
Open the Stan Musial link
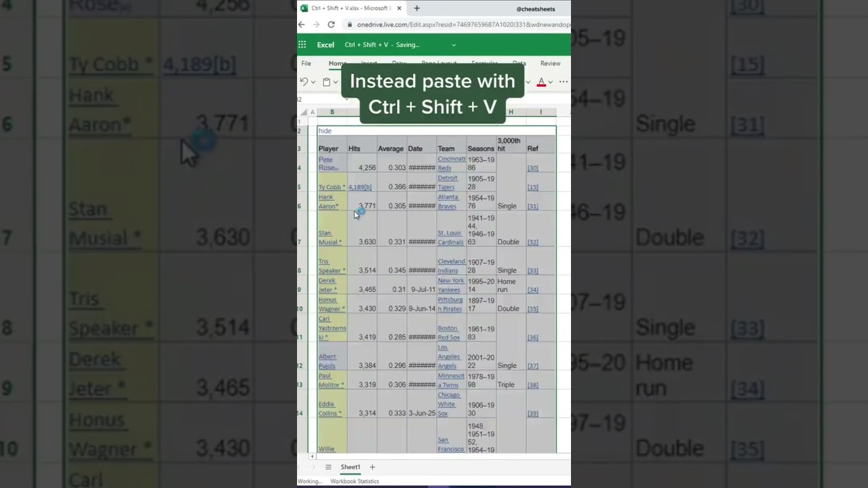coord(330,237)
